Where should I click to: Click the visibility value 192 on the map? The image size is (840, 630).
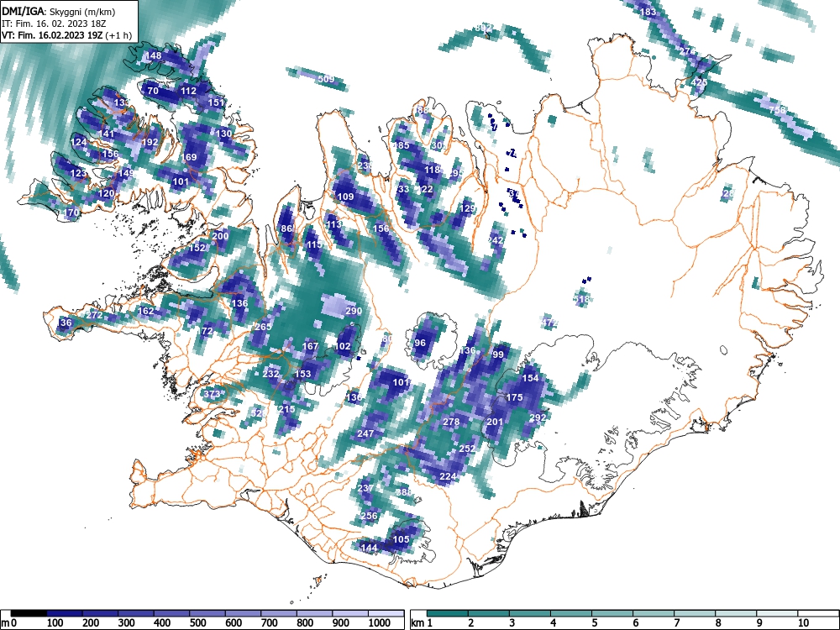click(150, 143)
